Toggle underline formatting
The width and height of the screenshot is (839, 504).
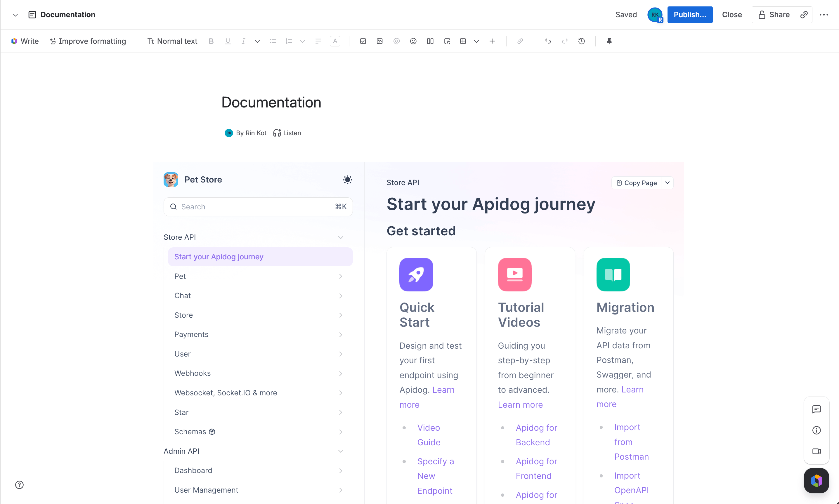click(x=228, y=41)
